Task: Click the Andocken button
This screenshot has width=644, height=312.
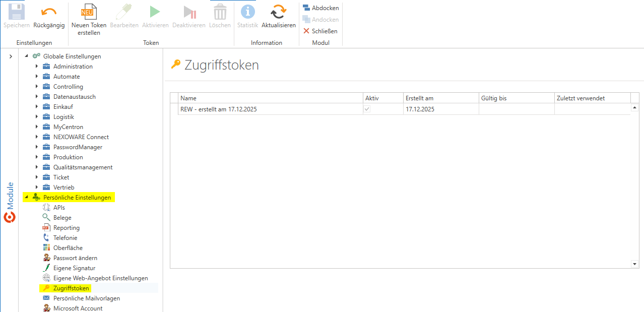Action: [x=320, y=20]
